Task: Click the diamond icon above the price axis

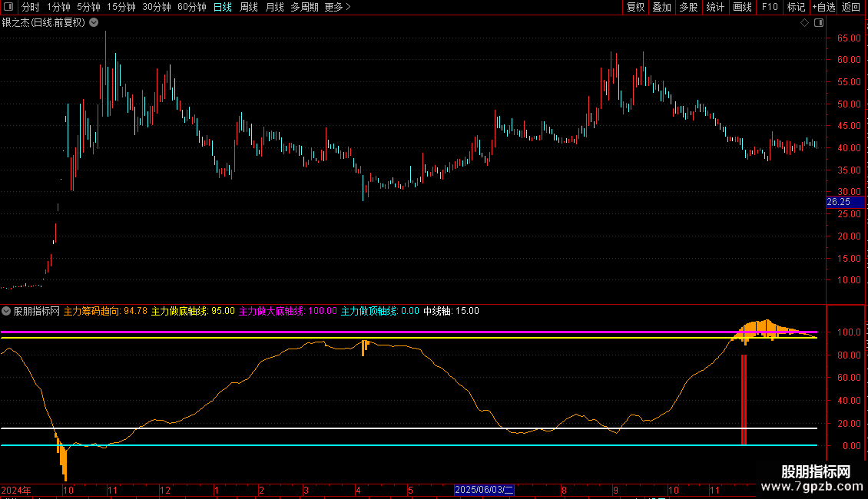Action: (x=804, y=23)
